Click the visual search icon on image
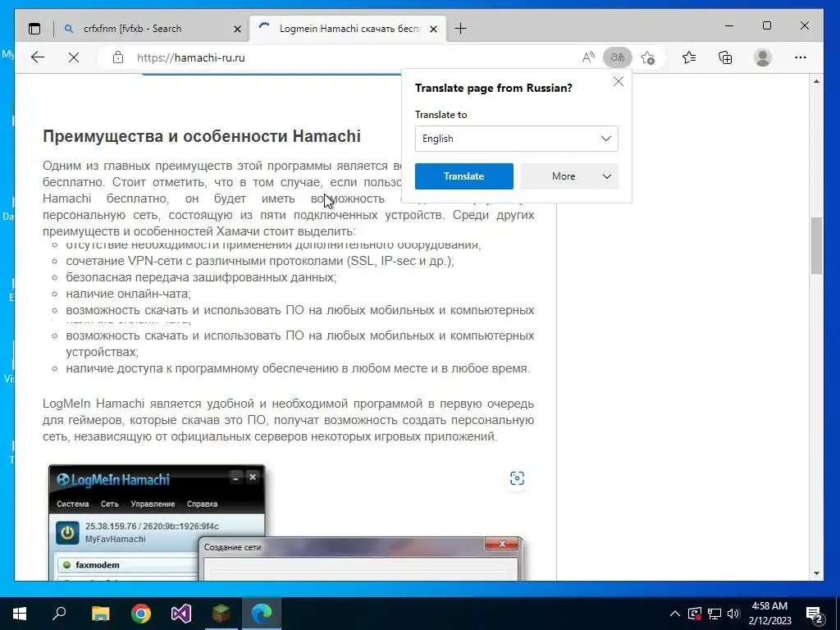This screenshot has height=630, width=840. (517, 478)
